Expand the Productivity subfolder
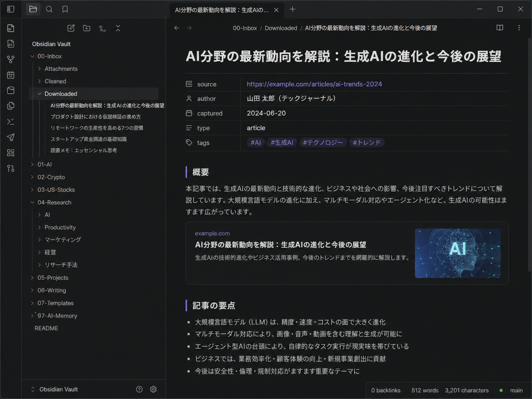 click(39, 227)
